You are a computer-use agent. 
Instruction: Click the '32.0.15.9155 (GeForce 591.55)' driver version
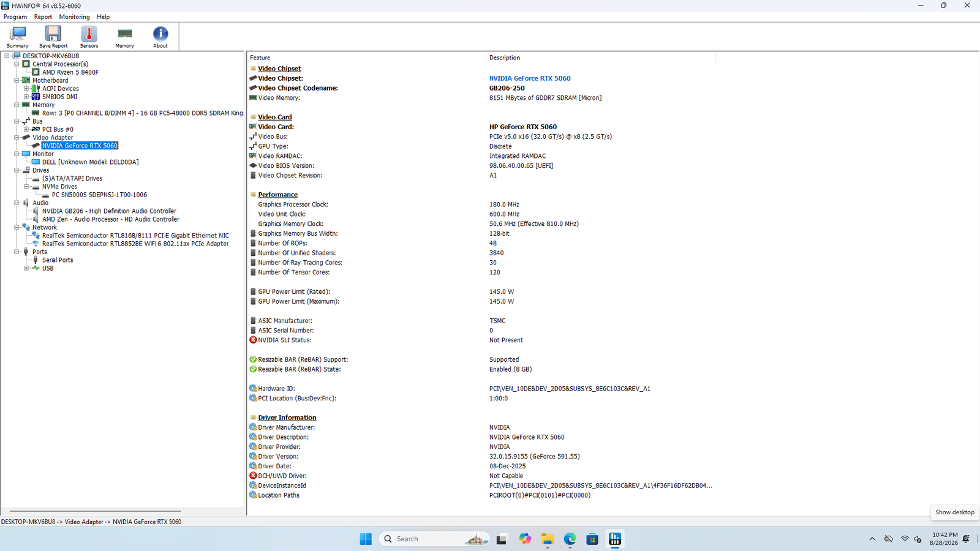[x=535, y=457]
